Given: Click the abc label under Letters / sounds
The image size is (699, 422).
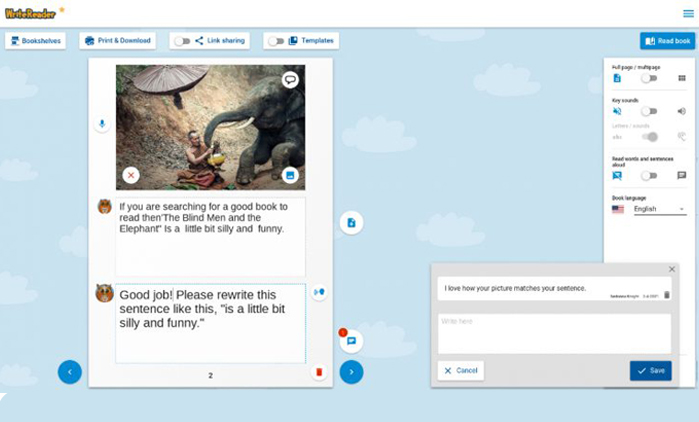Looking at the screenshot, I should pyautogui.click(x=617, y=137).
